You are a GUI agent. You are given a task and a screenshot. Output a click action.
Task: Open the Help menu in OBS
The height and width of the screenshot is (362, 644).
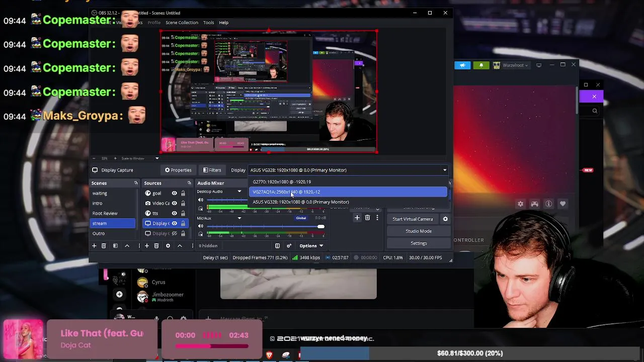pyautogui.click(x=223, y=23)
